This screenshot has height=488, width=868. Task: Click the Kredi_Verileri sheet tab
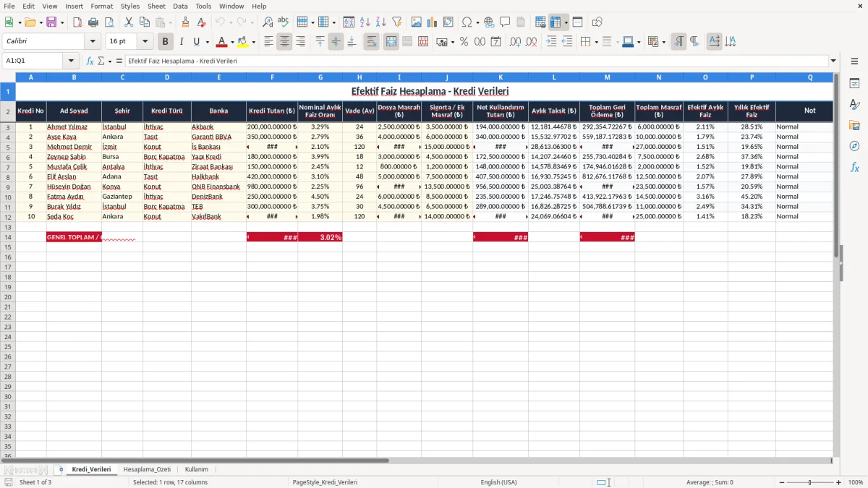click(91, 469)
